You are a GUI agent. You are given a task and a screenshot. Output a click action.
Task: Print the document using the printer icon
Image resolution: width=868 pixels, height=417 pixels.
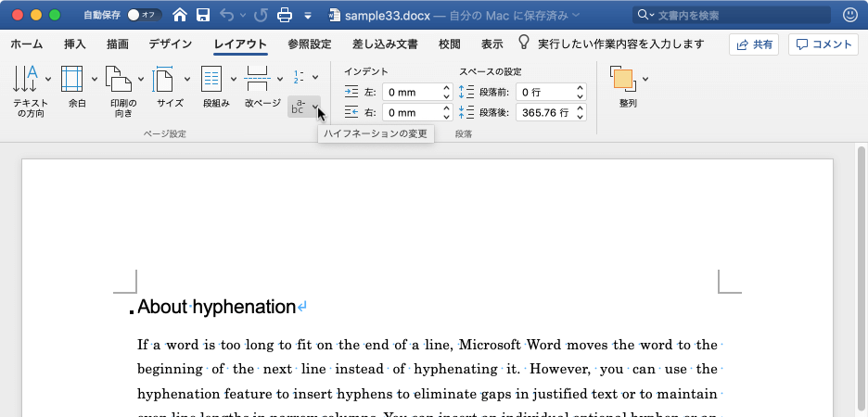(285, 15)
